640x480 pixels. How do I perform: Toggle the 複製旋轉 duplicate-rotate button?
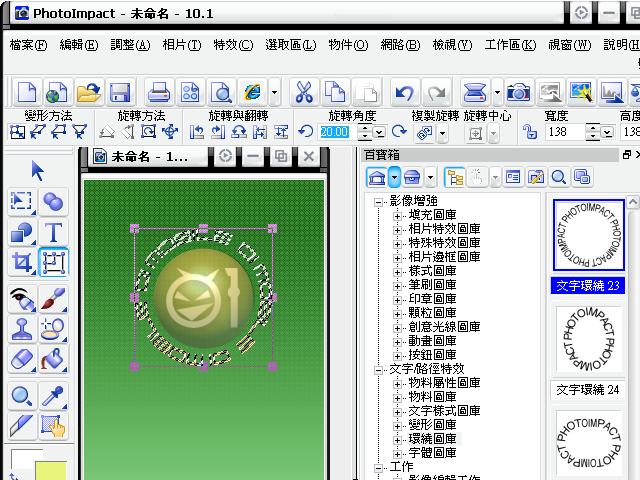[424, 133]
